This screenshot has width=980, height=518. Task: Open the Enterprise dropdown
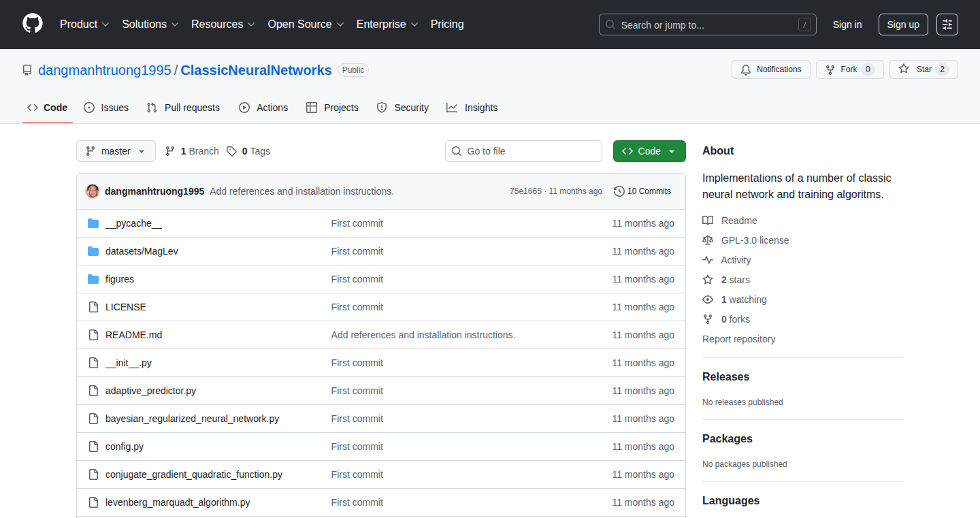coord(387,24)
